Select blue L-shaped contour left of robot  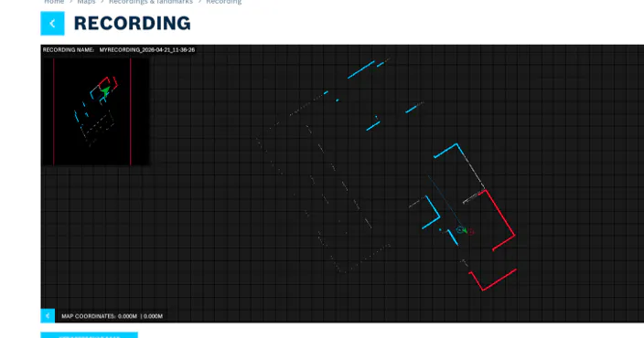point(430,213)
